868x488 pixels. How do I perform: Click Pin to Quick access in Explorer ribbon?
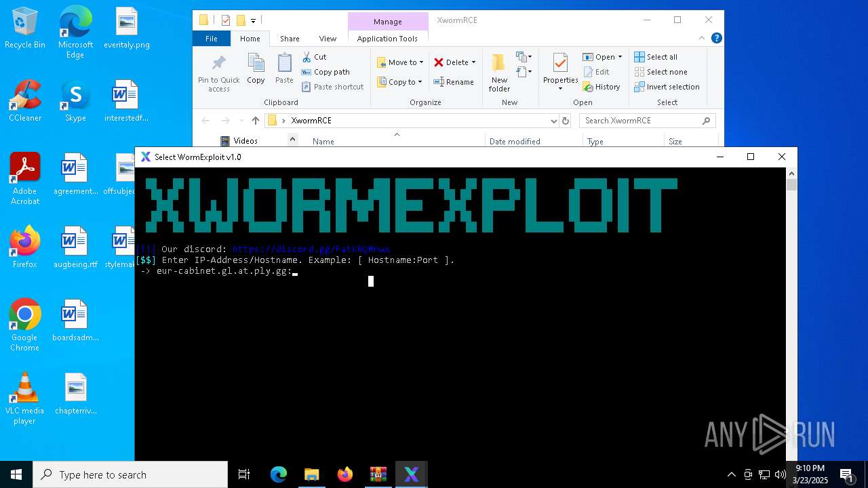(218, 73)
